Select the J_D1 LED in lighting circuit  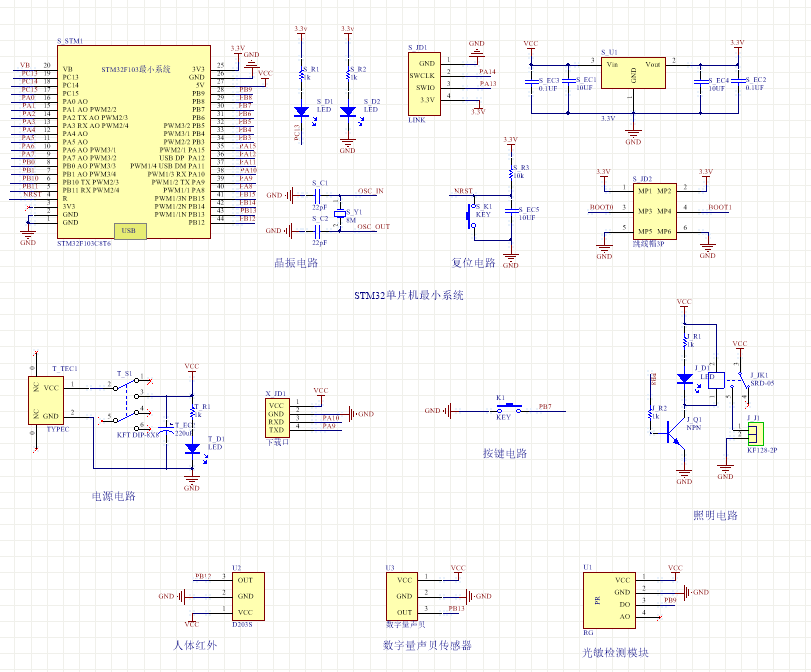click(685, 379)
